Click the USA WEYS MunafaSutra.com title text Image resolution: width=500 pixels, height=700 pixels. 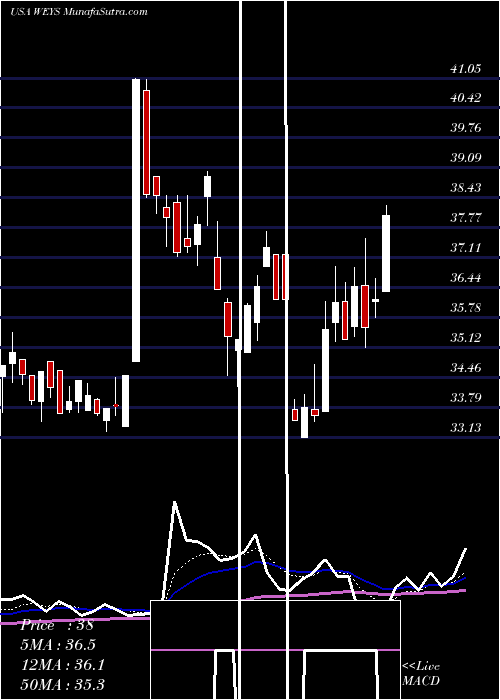click(79, 12)
